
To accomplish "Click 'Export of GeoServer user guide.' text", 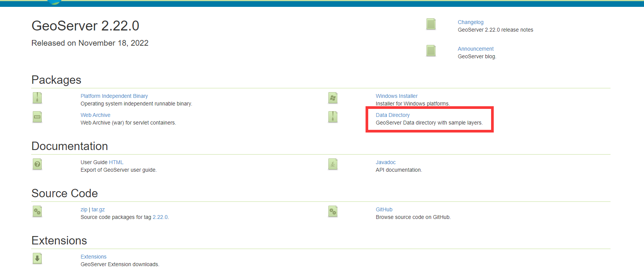I will tap(119, 170).
